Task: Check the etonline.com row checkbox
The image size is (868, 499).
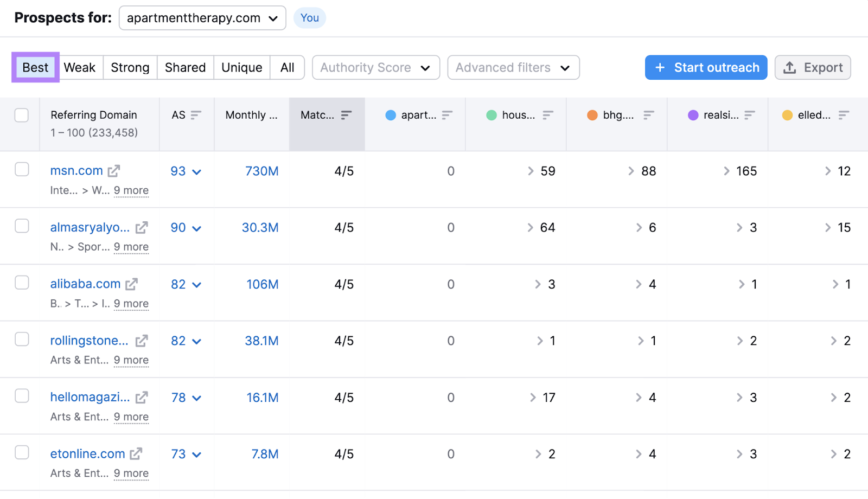Action: (x=22, y=452)
